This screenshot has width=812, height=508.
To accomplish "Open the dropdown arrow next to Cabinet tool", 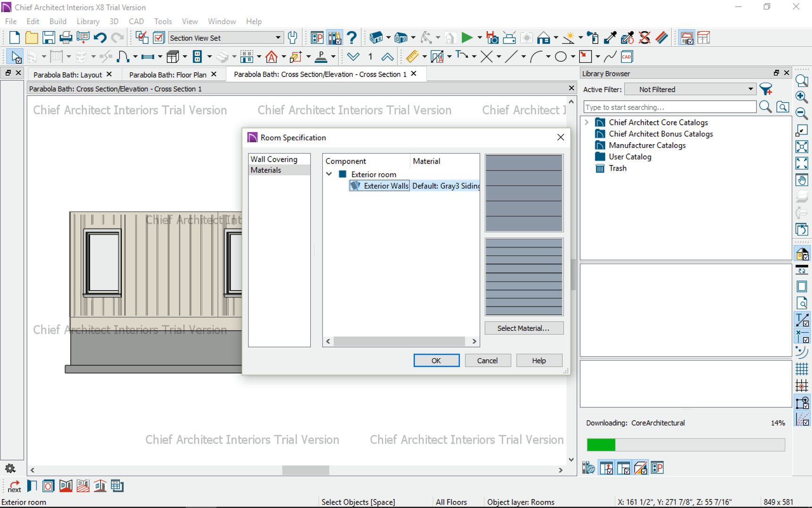I will pyautogui.click(x=185, y=57).
